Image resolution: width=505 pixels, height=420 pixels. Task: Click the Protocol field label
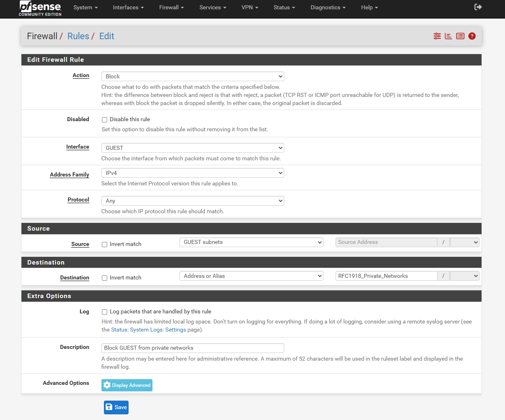[78, 200]
